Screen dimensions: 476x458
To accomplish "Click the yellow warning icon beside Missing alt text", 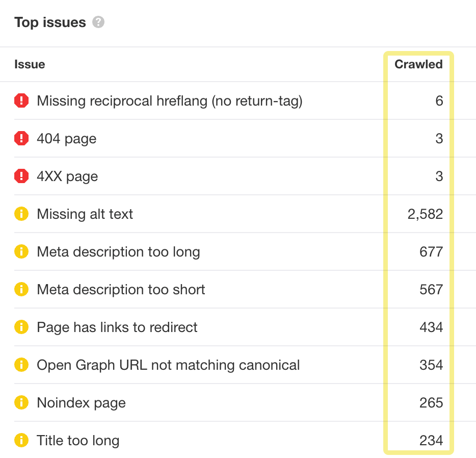I will 21,214.
